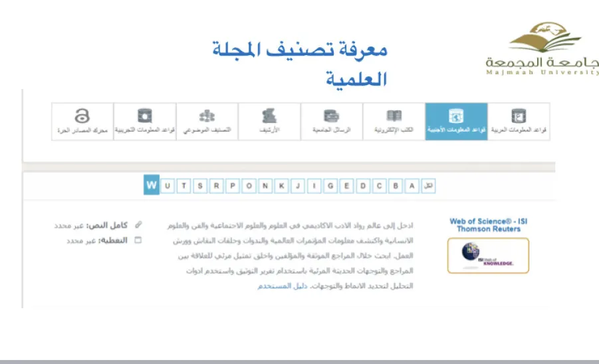This screenshot has height=364, width=599.
Task: Click description line starting العمل. ابحث خلال المراجع
Action: pos(296,256)
